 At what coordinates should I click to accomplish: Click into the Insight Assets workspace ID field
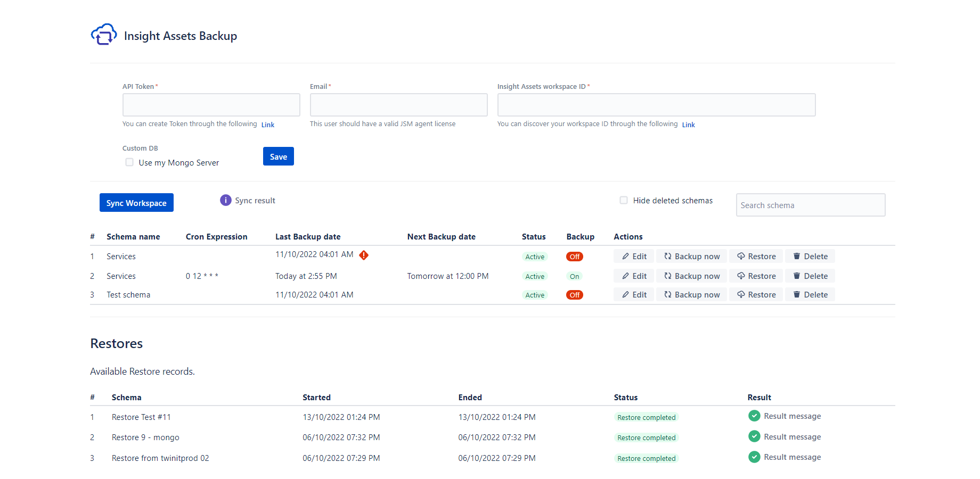(657, 105)
